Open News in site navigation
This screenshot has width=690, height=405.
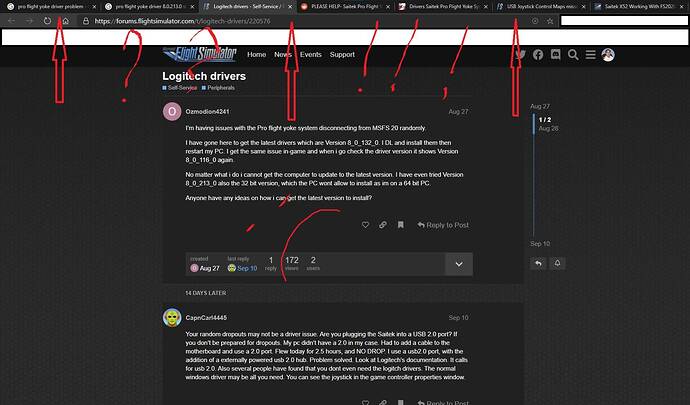(283, 55)
